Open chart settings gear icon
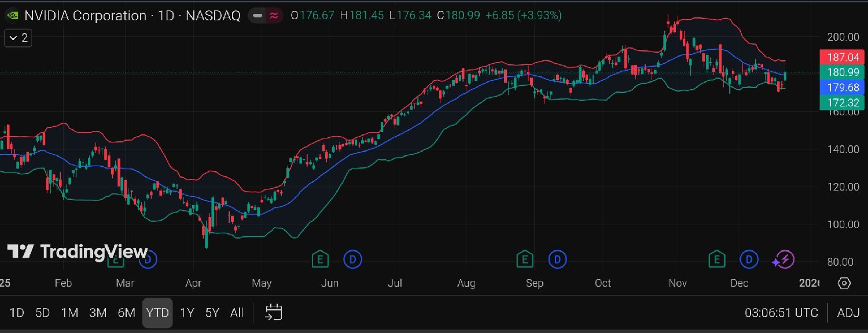 point(844,283)
